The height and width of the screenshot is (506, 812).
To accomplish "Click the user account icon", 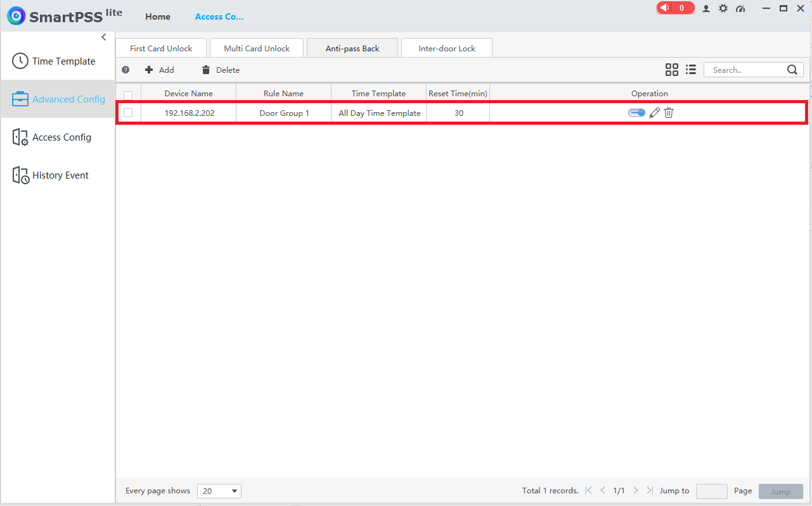I will pos(706,8).
